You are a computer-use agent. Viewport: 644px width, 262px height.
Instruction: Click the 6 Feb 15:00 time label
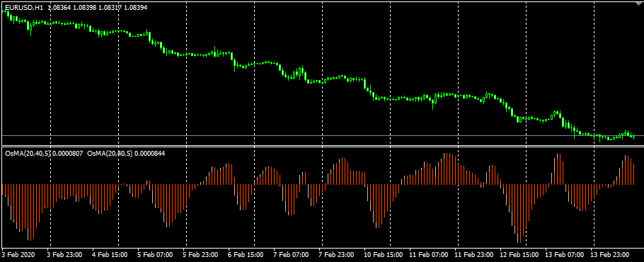[246, 255]
